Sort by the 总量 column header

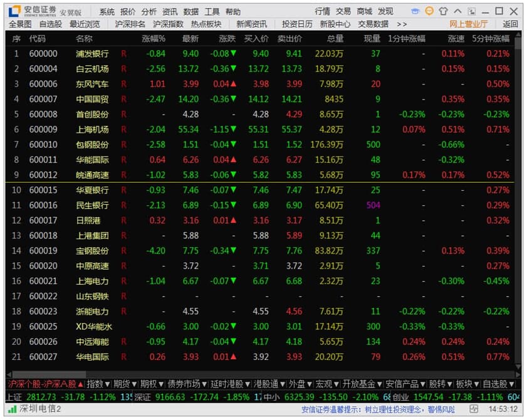coord(335,39)
